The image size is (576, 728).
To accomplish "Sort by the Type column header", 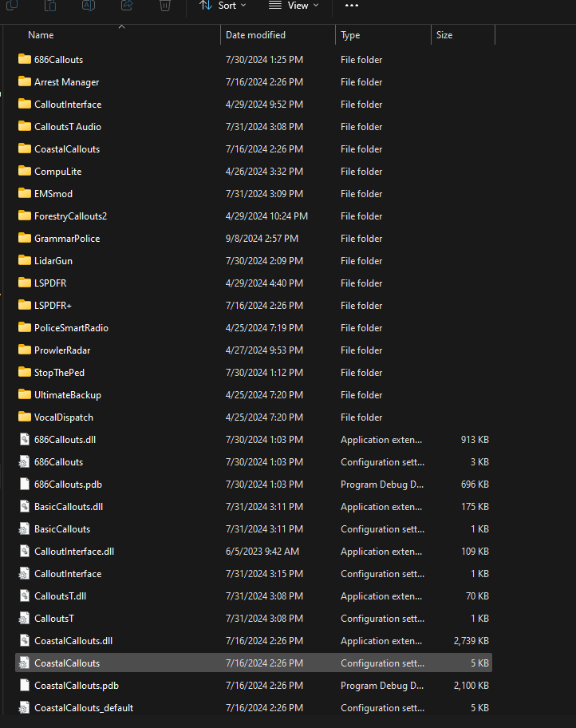I will 350,35.
